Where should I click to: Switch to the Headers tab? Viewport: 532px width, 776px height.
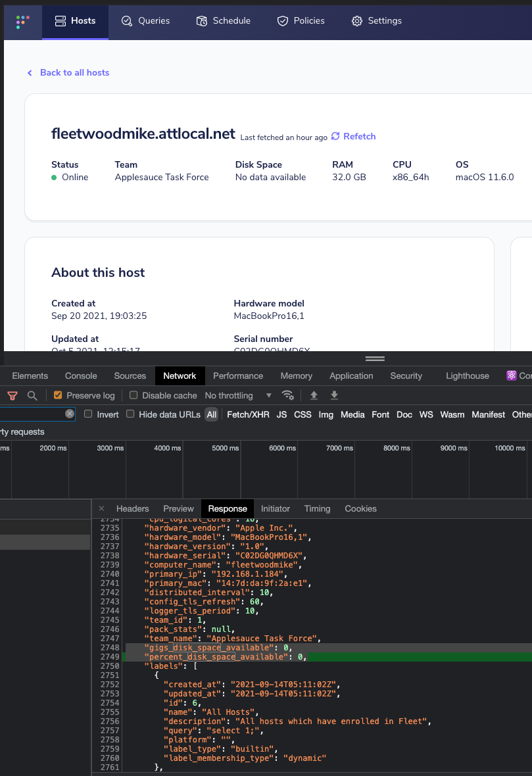pos(132,508)
